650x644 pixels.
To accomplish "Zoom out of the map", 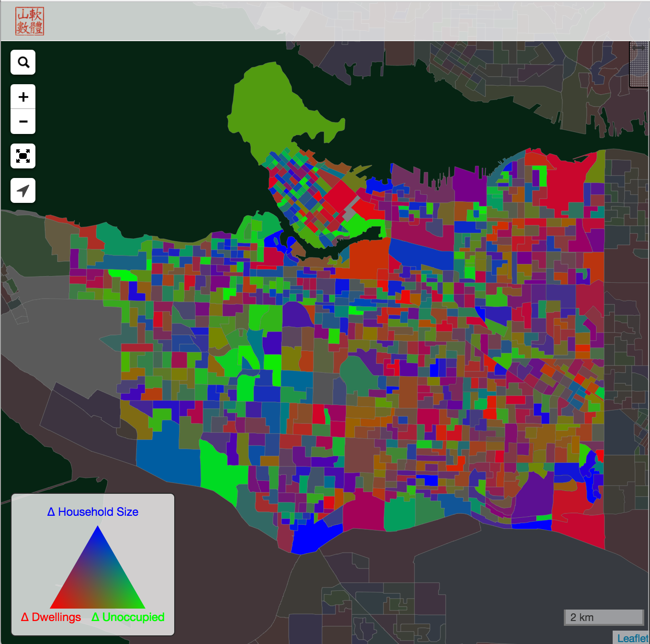I will click(x=23, y=122).
